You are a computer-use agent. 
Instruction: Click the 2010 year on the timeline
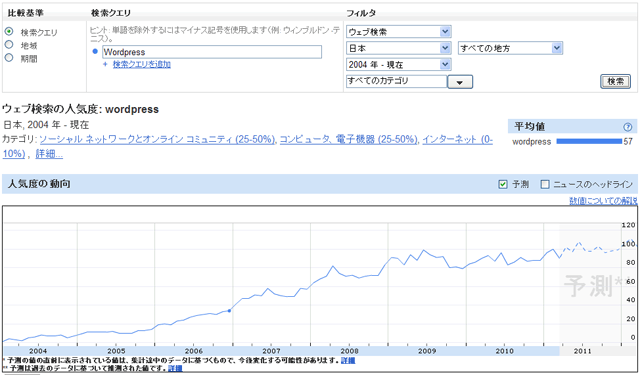click(505, 351)
